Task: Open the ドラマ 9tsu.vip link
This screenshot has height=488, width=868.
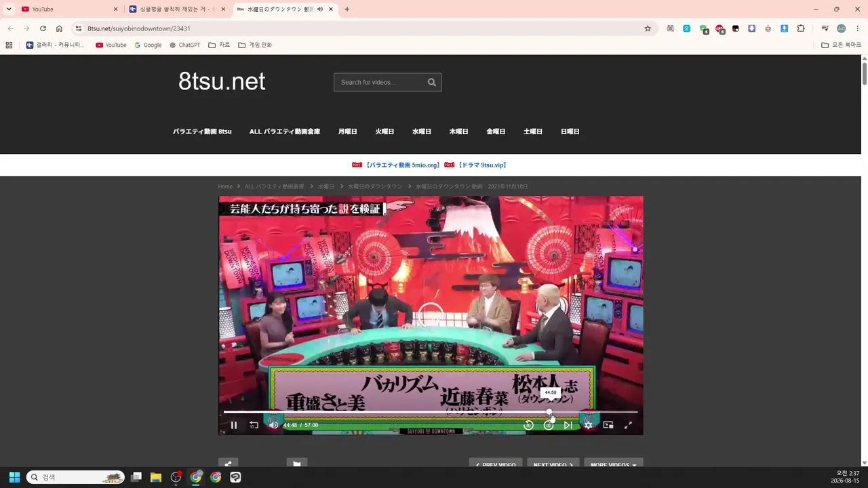Action: [x=482, y=165]
